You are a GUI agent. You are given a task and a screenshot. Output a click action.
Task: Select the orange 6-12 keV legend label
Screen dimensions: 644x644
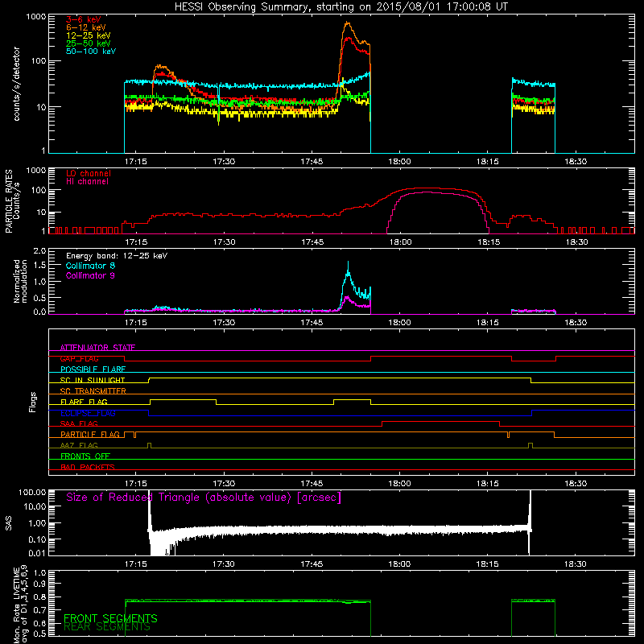tap(86, 27)
